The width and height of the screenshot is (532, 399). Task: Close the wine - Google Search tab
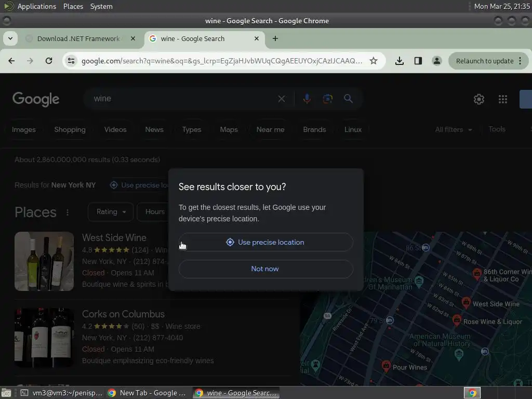pyautogui.click(x=257, y=38)
